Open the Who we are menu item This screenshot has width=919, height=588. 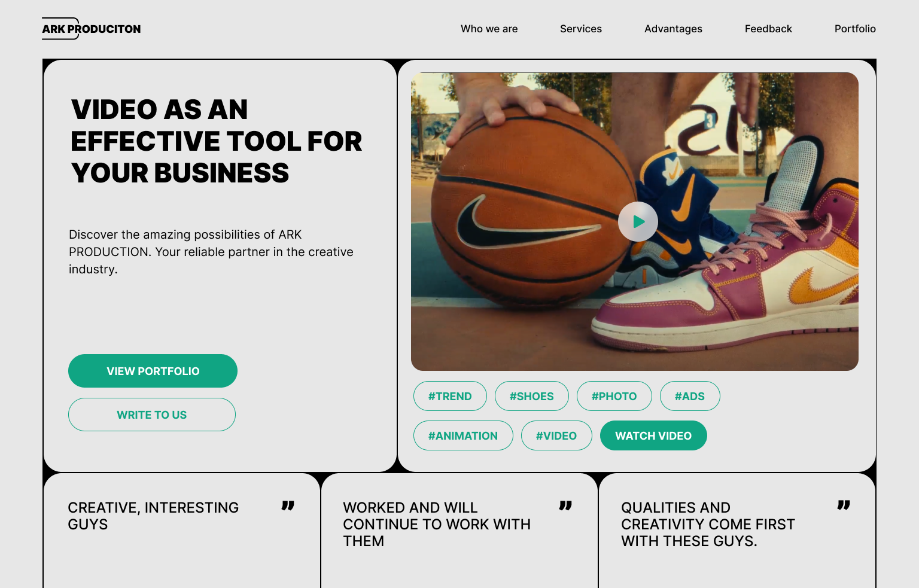489,29
